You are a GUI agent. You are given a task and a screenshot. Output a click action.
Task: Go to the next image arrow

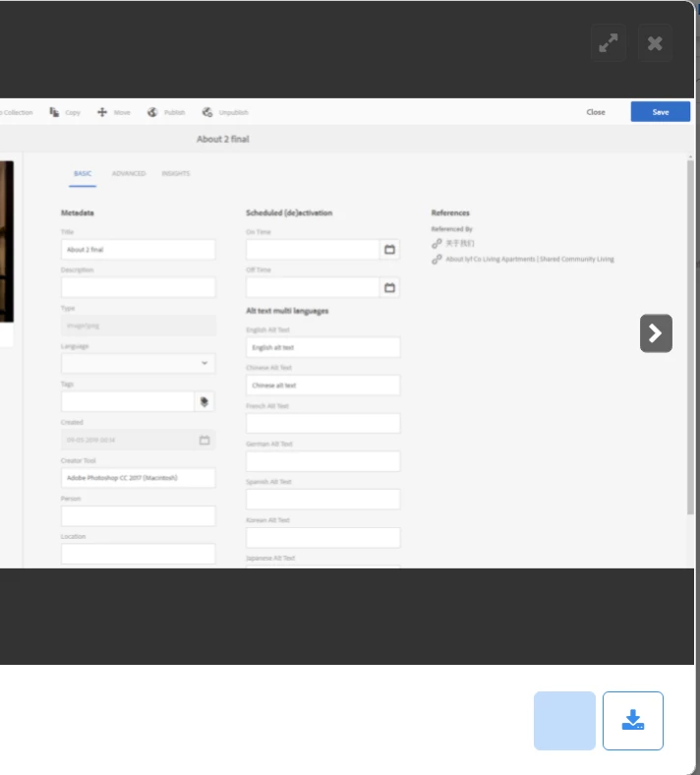(656, 333)
